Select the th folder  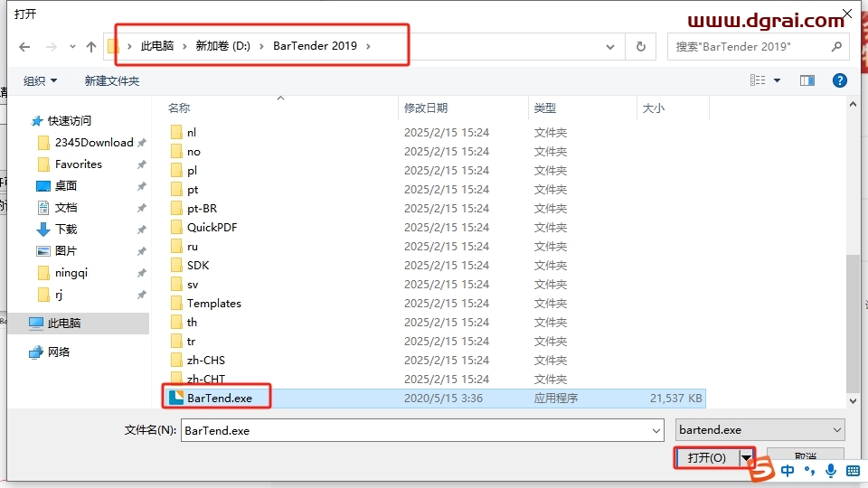[x=192, y=323]
